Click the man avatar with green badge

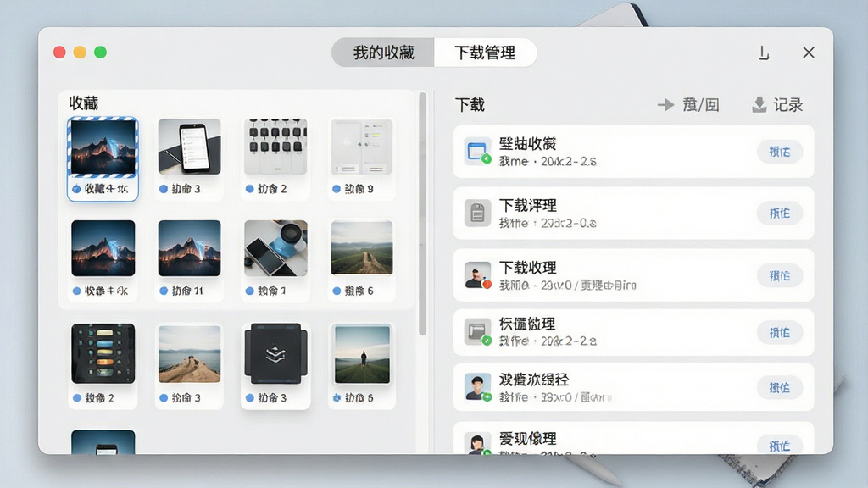click(477, 386)
